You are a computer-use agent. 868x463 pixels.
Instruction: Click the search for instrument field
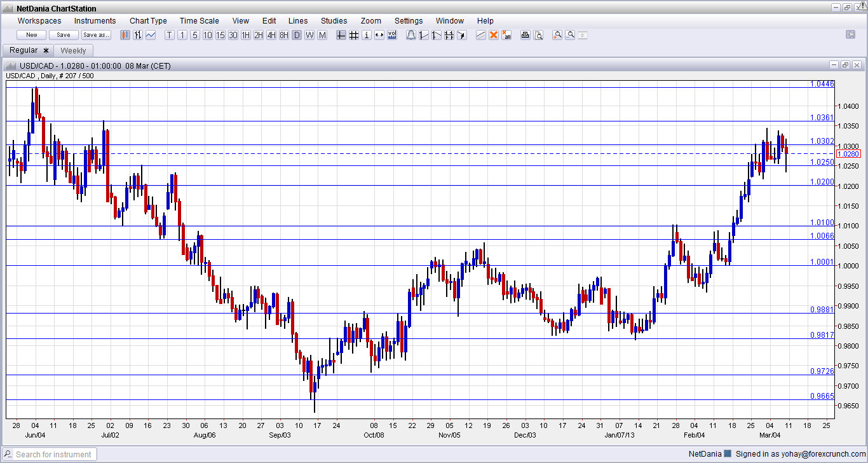click(x=50, y=454)
